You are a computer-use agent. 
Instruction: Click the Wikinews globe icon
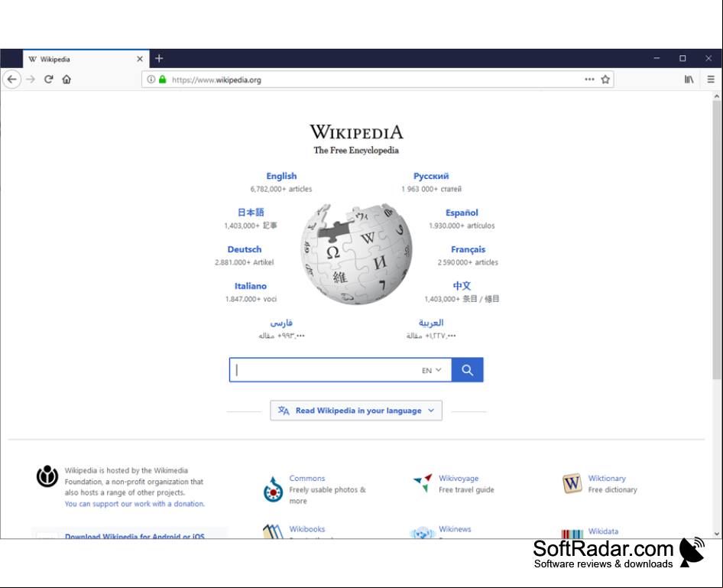[x=423, y=533]
